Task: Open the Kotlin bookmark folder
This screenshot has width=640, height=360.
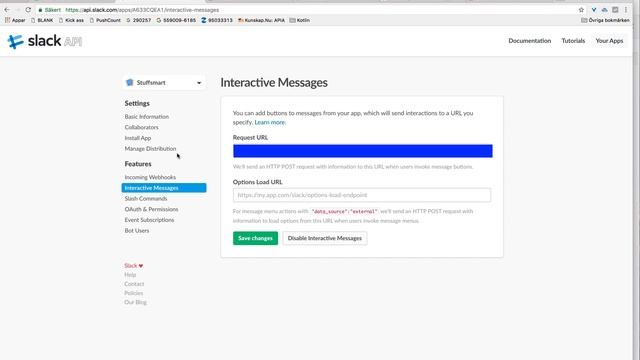Action: click(x=300, y=20)
